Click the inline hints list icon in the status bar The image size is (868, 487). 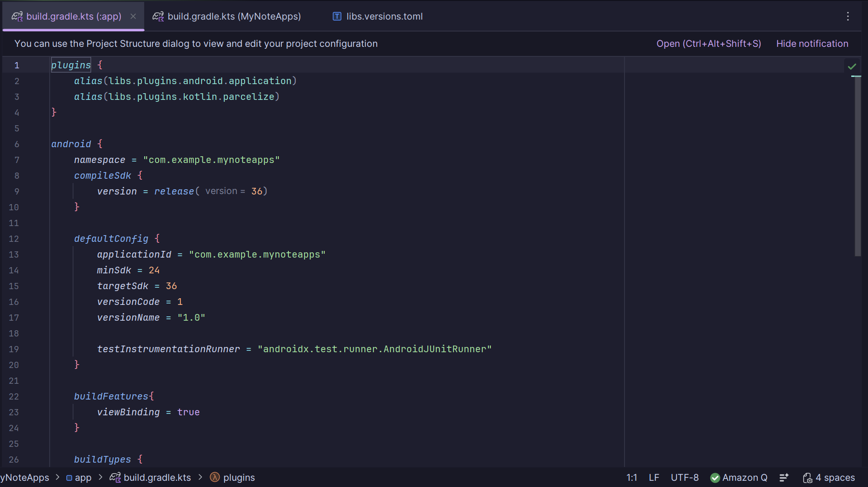[x=784, y=477]
